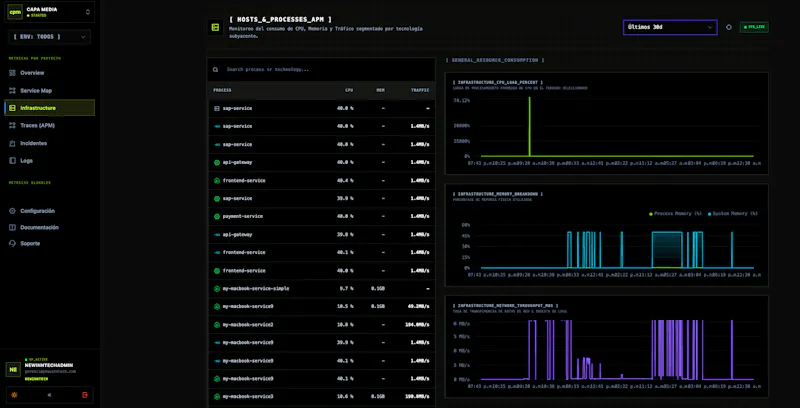Click the 9.7 % CPU value
Screen dimensions: 800x408
pyautogui.click(x=346, y=289)
